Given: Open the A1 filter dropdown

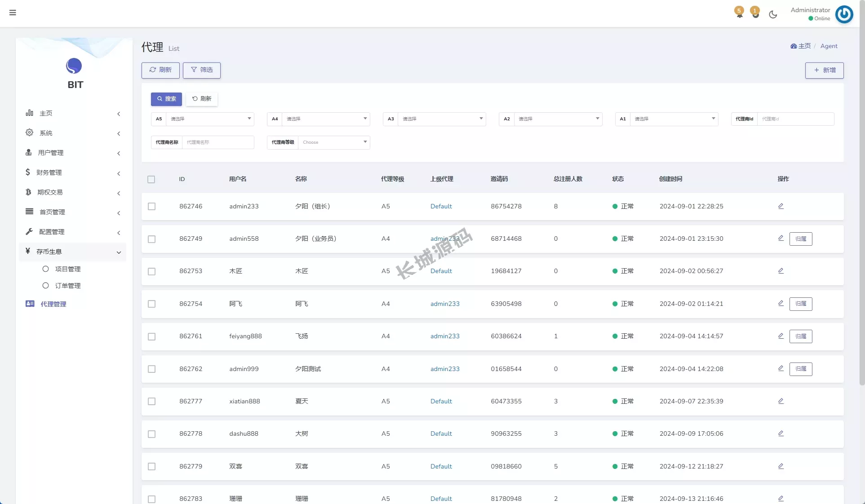Looking at the screenshot, I should tap(674, 119).
